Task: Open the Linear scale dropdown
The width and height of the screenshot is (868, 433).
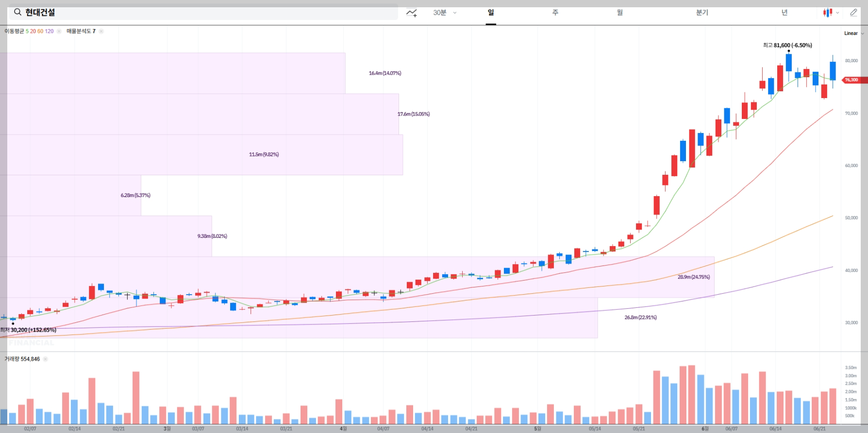Action: pyautogui.click(x=854, y=33)
